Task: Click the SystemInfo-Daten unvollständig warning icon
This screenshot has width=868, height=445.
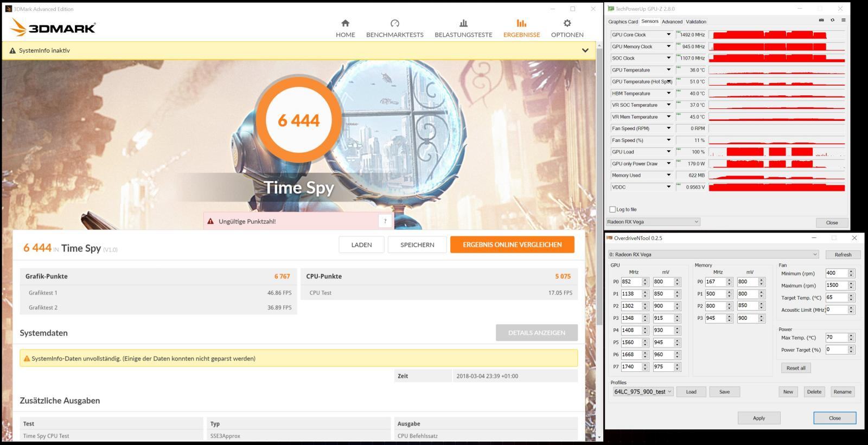Action: coord(27,358)
